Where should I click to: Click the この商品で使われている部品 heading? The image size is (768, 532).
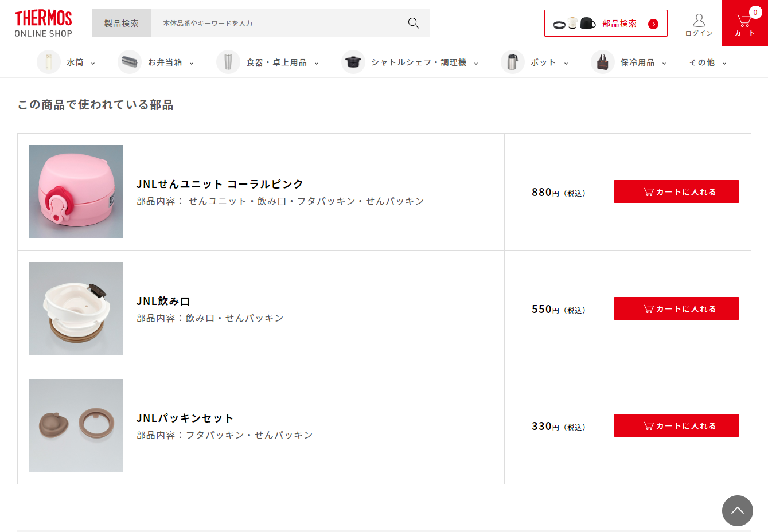(x=95, y=105)
